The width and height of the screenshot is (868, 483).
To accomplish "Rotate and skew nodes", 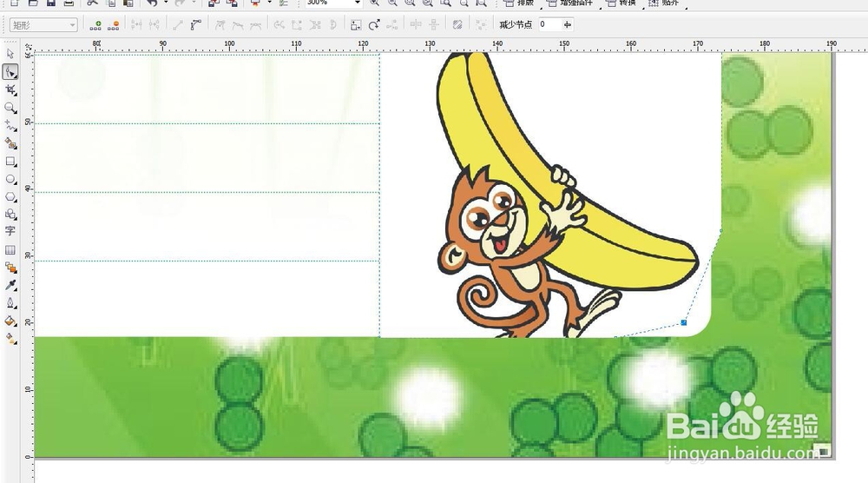I will click(373, 25).
